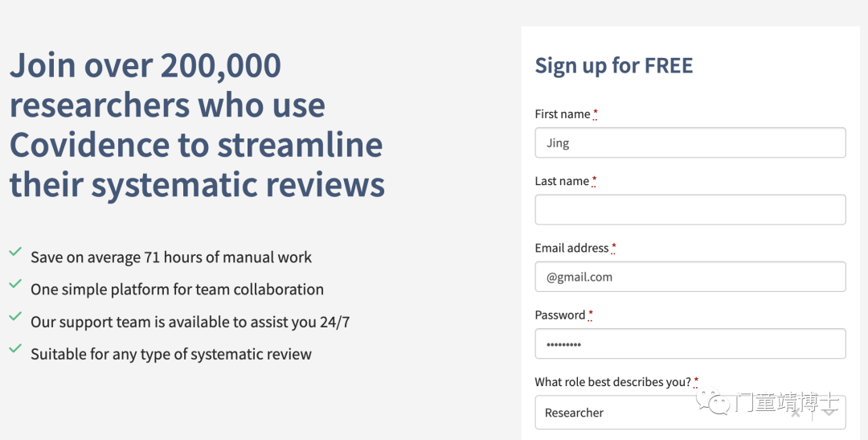
Task: Click the checkmark beside 'Save on average 71 hours'
Action: (15, 252)
